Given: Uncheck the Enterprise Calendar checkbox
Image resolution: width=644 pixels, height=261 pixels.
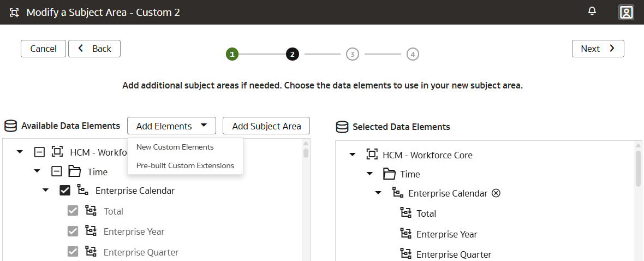Looking at the screenshot, I should coord(65,191).
